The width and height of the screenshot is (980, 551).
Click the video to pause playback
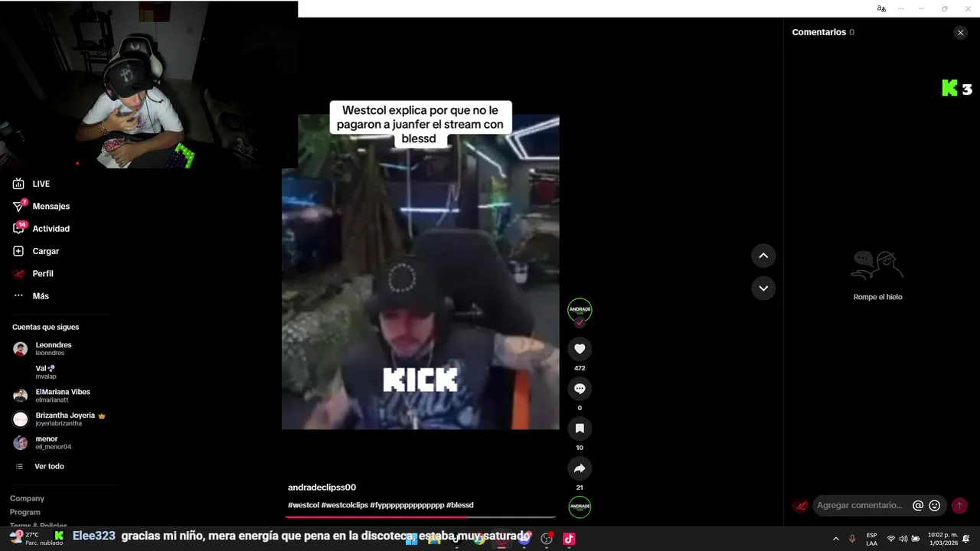click(x=420, y=272)
